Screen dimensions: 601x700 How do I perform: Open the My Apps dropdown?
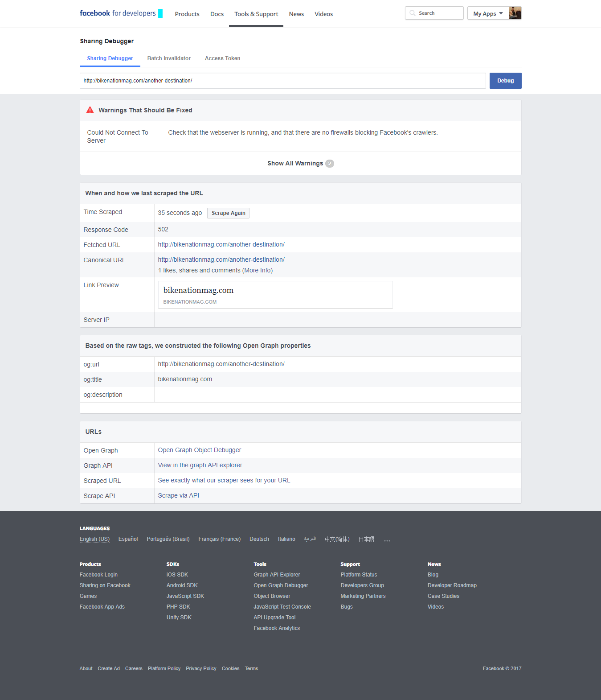click(488, 13)
